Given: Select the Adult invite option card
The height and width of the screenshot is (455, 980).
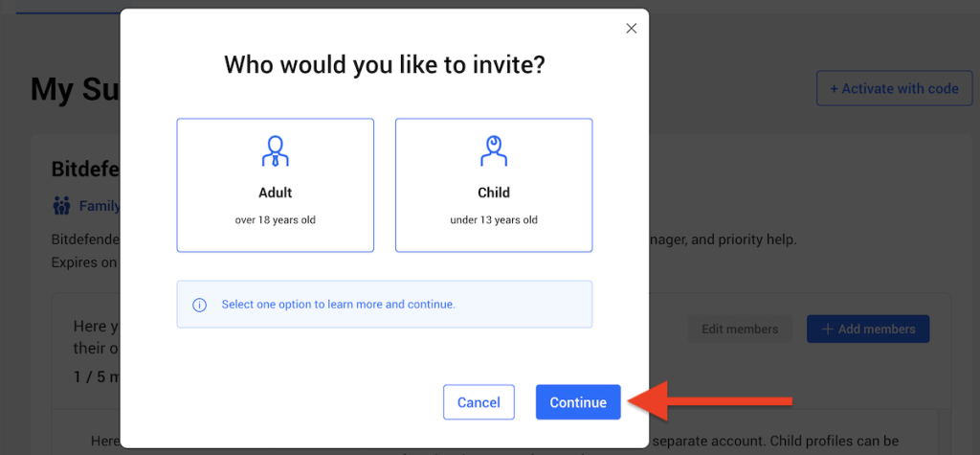Looking at the screenshot, I should tap(275, 185).
